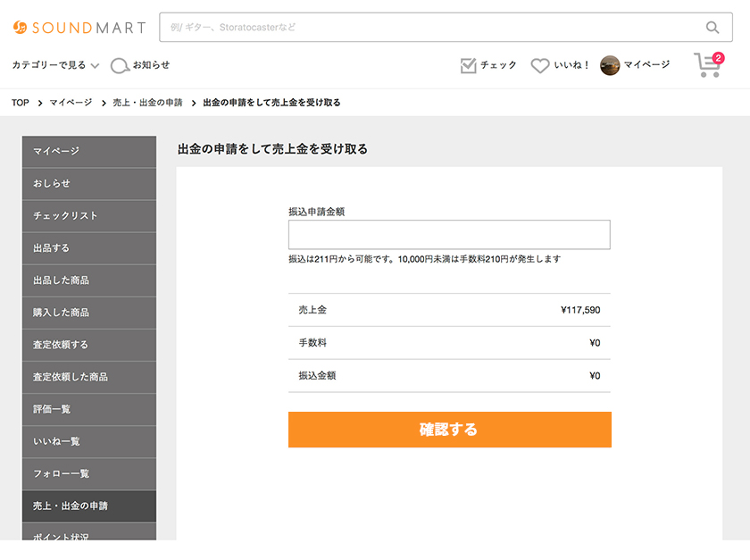Screen dimensions: 750x560
Task: Open 評価一覧 in the sidebar
Action: [x=89, y=409]
